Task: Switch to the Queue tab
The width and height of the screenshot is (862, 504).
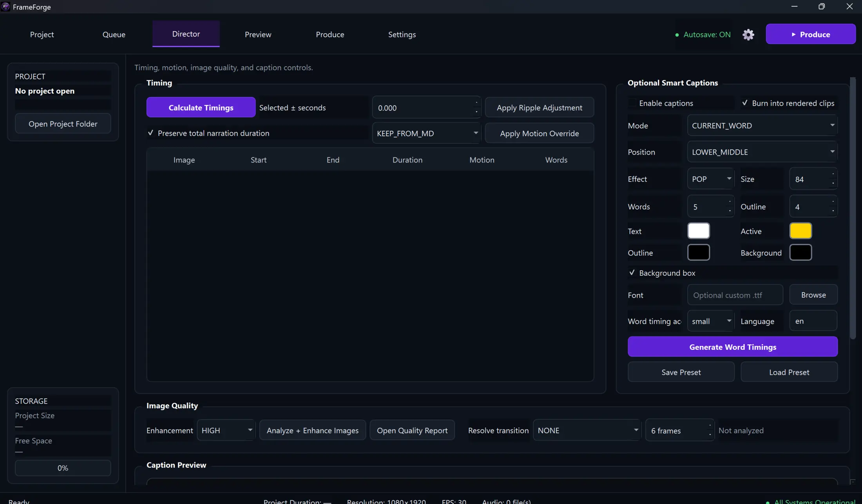Action: [x=114, y=34]
